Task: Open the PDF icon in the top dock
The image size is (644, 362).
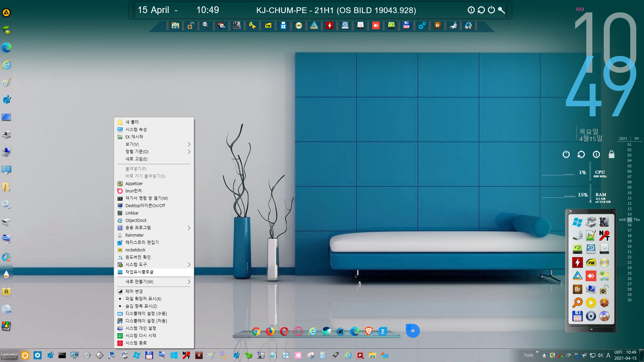Action: (268, 25)
